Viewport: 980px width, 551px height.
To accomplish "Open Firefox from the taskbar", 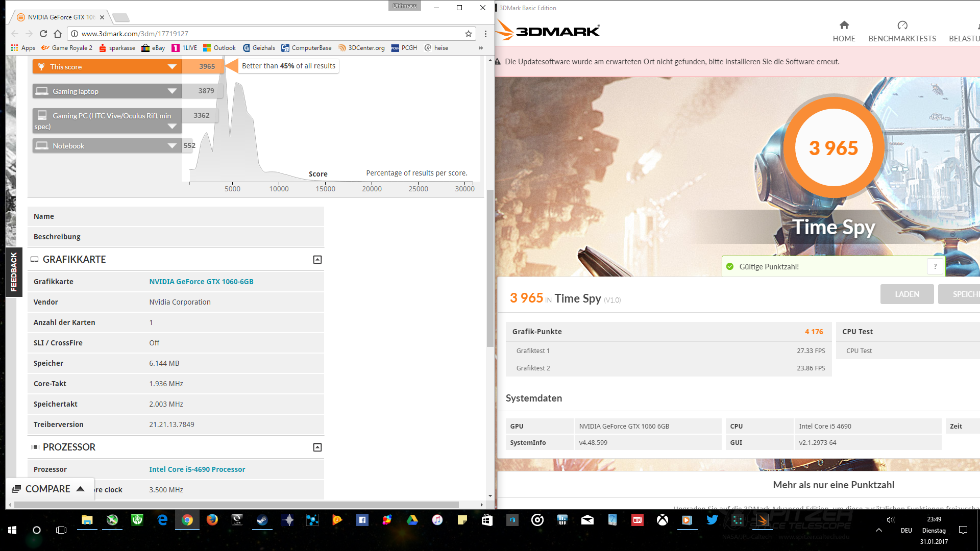I will coord(212,520).
